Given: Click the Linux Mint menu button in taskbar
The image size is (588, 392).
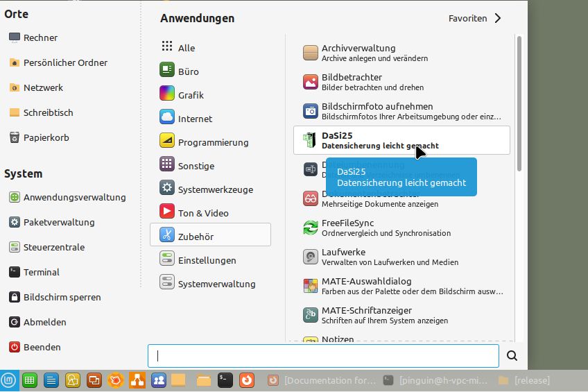Looking at the screenshot, I should click(9, 380).
